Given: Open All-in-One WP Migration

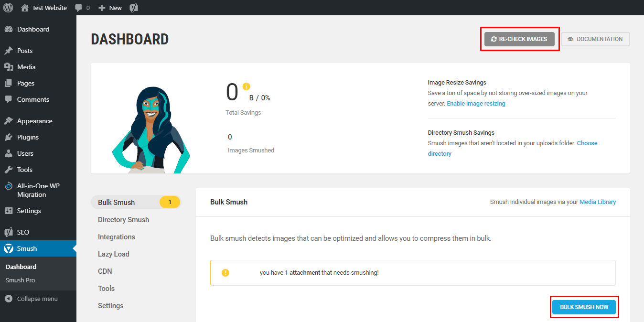Looking at the screenshot, I should tap(38, 190).
